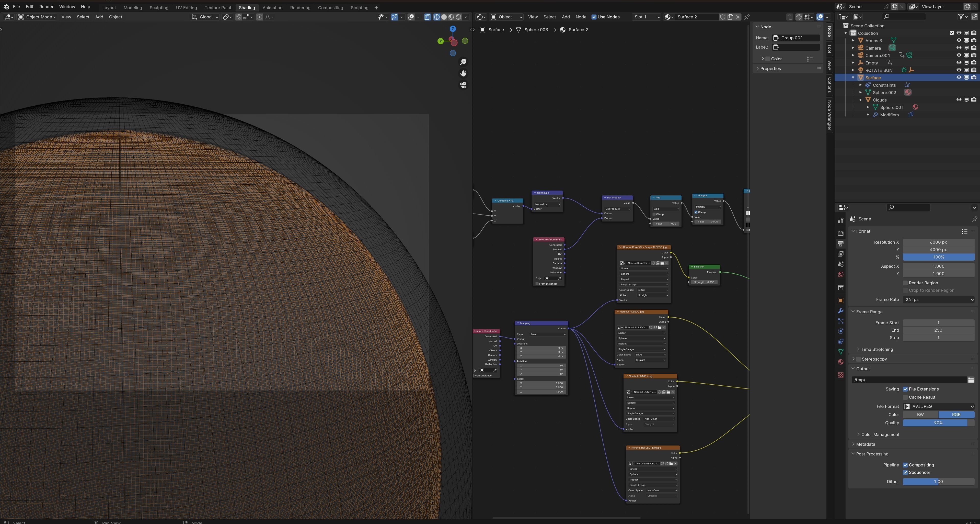Screen dimensions: 980x524
Task: Toggle the Compositing pipeline checkbox
Action: [x=905, y=465]
